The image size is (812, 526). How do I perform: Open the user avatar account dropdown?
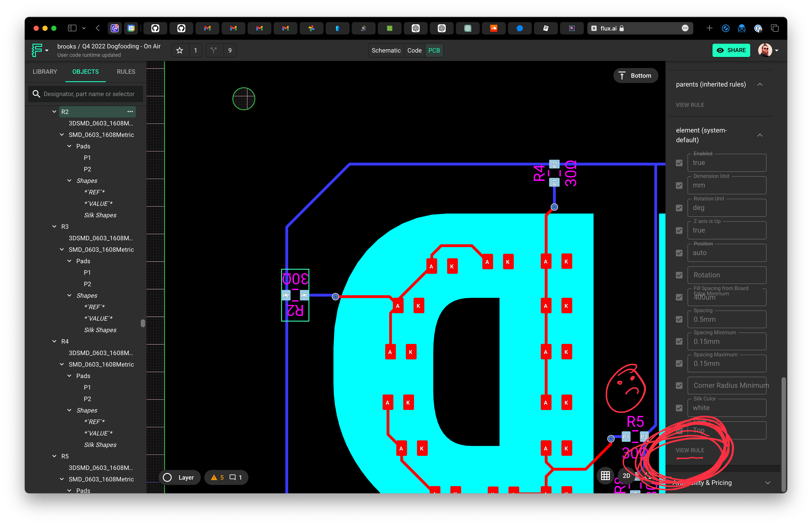point(768,51)
